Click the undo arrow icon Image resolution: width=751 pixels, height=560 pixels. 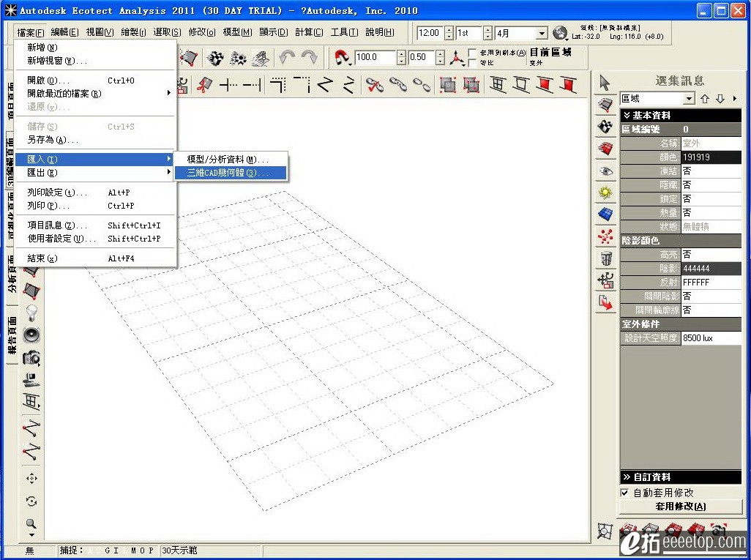pos(287,58)
